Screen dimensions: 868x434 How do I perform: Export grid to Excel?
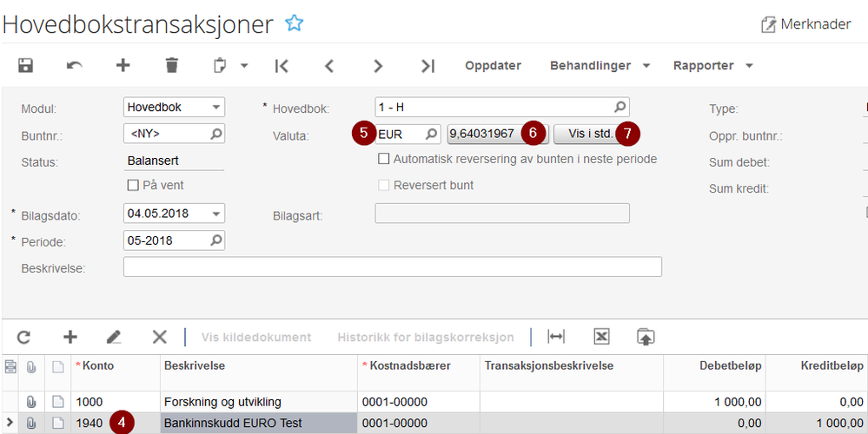(x=602, y=337)
